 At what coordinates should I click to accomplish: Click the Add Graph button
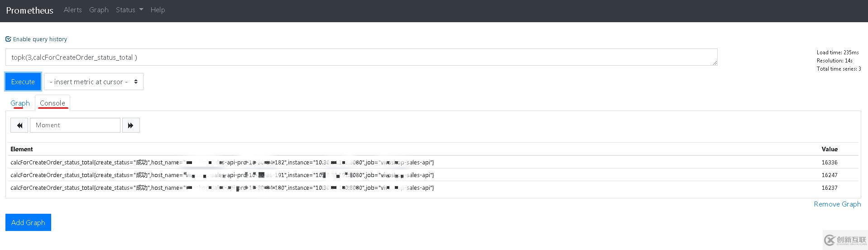[x=28, y=222]
